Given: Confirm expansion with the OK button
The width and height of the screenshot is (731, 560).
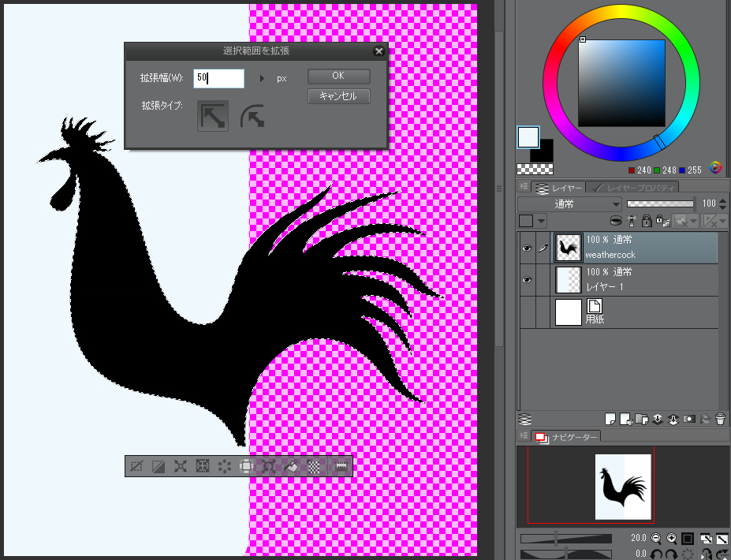Looking at the screenshot, I should pos(338,76).
